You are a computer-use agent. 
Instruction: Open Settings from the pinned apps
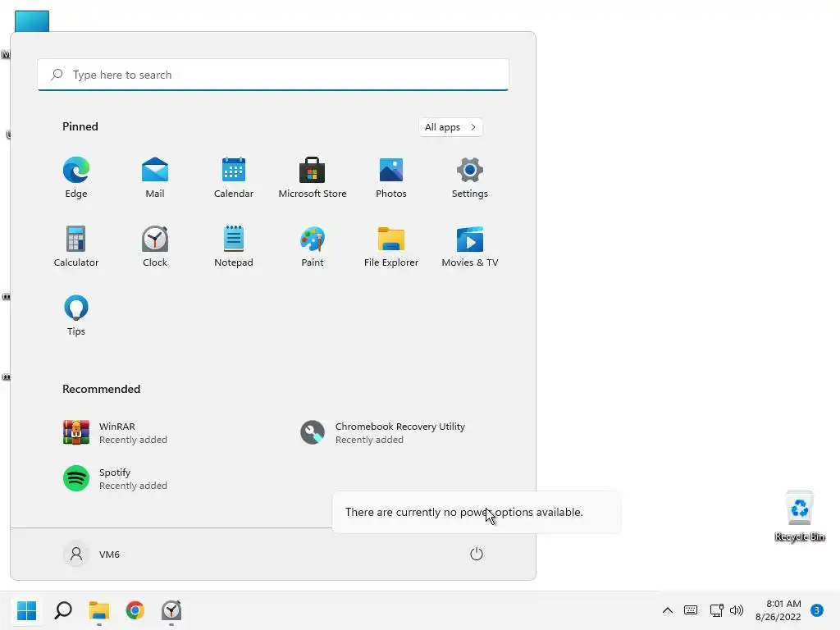click(x=470, y=178)
